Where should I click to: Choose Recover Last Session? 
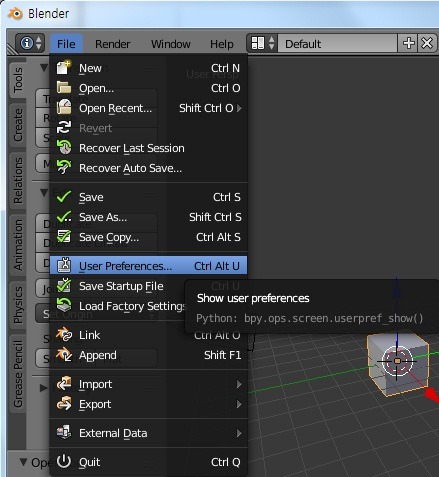pyautogui.click(x=149, y=148)
